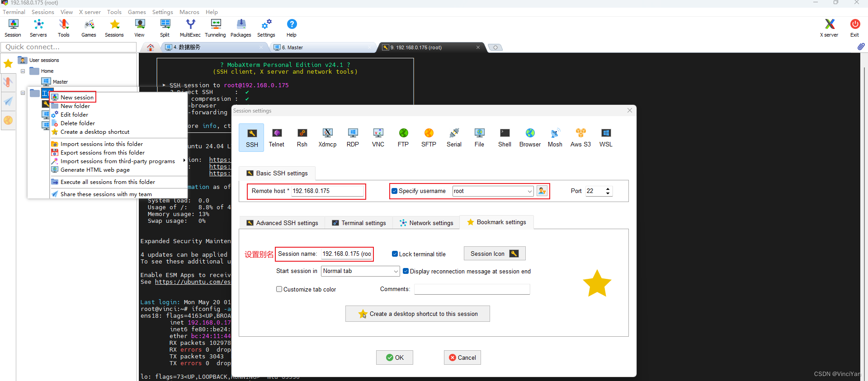Select the SSH session type

click(x=252, y=138)
